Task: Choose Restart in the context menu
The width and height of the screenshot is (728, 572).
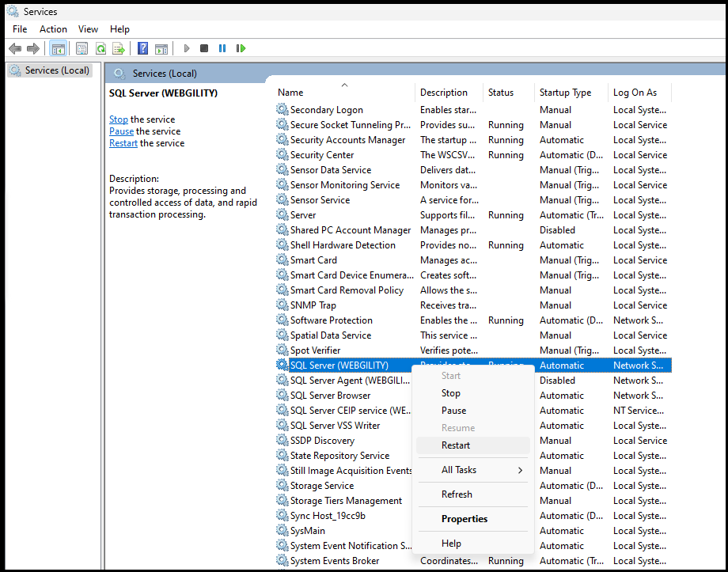Action: (456, 445)
